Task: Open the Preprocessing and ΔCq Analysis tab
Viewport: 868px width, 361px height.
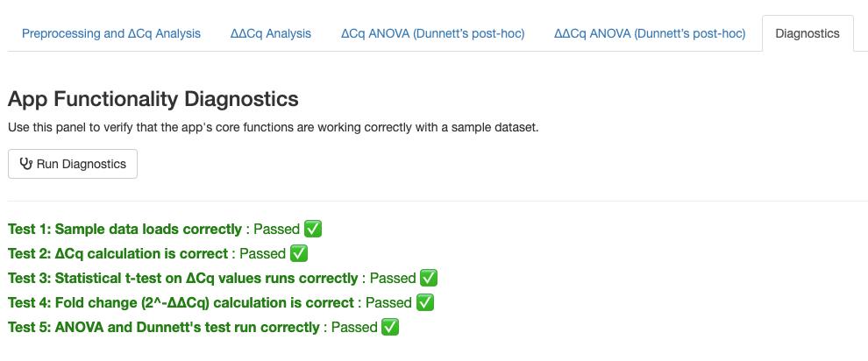Action: 111,33
